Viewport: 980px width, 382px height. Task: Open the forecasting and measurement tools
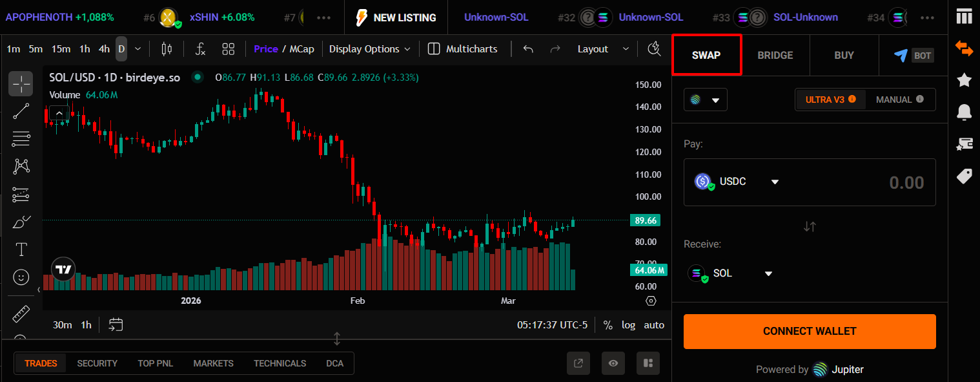coord(21,194)
